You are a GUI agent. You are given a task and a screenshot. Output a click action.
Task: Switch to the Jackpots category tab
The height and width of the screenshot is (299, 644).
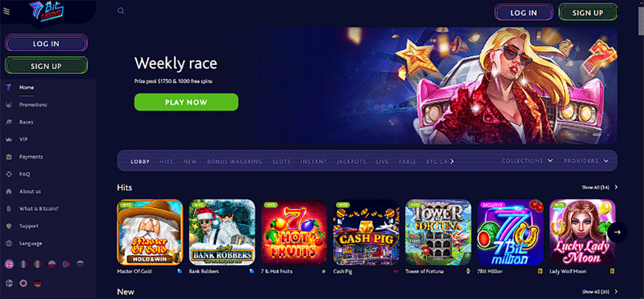(x=351, y=161)
